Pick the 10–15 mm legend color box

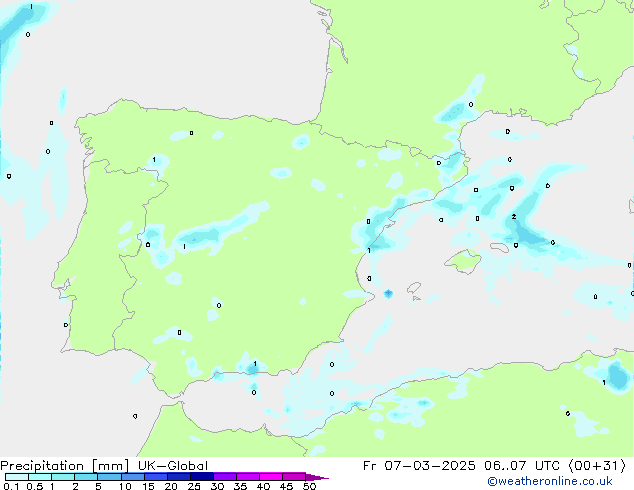click(x=133, y=477)
